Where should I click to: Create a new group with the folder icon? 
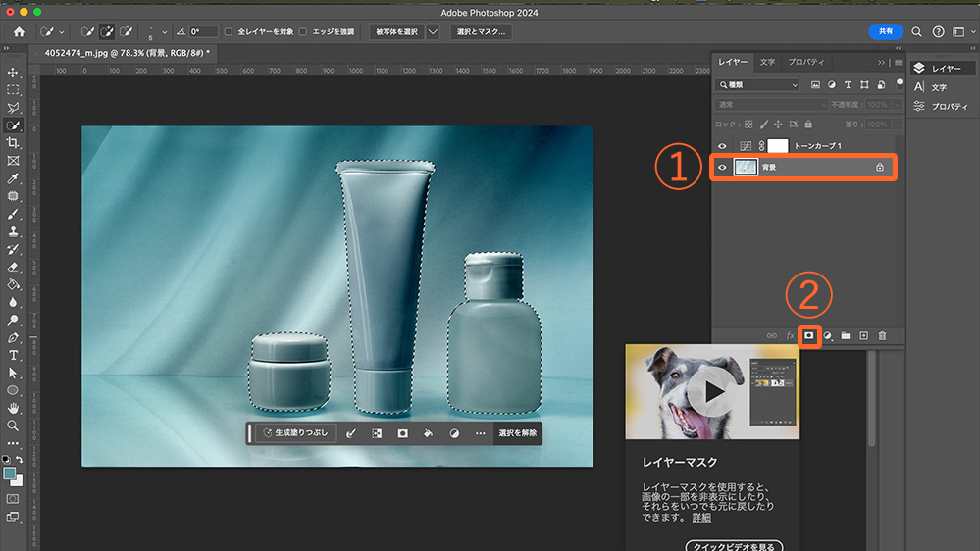coord(845,335)
